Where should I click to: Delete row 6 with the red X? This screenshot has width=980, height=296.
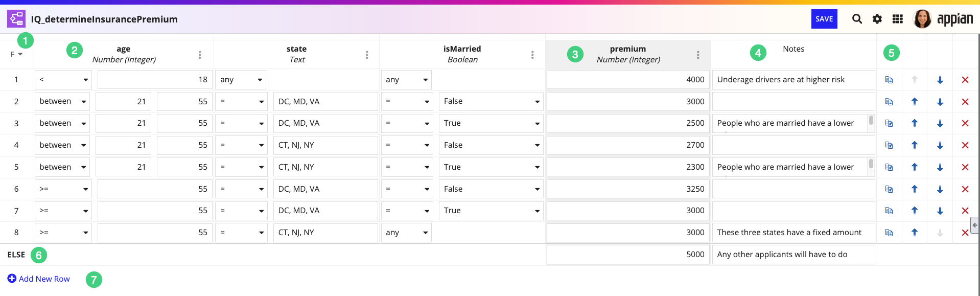965,189
